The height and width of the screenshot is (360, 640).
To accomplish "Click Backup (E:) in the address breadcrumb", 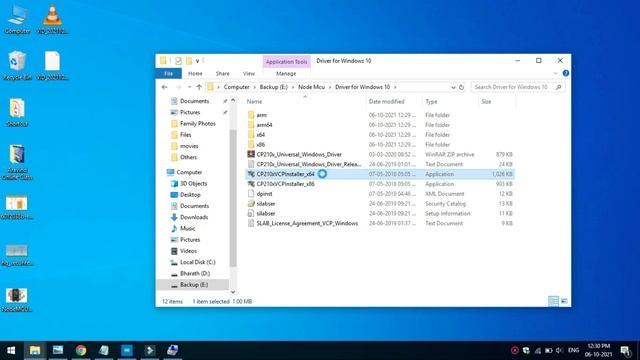I will pyautogui.click(x=273, y=87).
